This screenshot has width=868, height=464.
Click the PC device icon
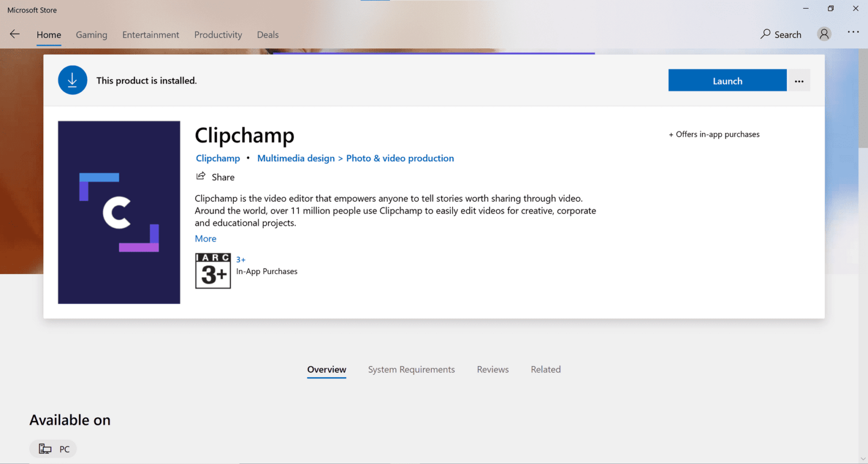[45, 449]
